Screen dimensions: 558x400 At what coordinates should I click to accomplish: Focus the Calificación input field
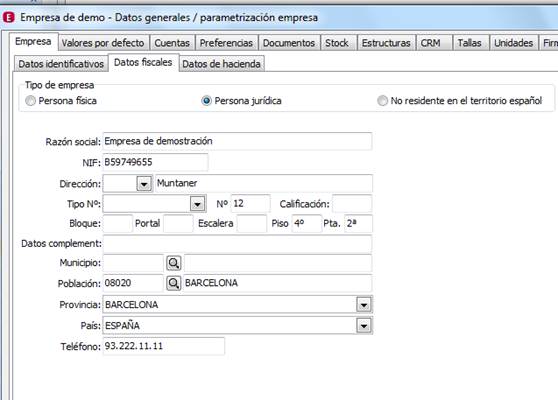pos(352,204)
